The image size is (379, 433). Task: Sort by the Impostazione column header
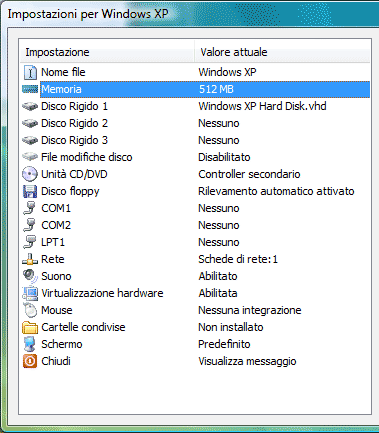click(107, 52)
